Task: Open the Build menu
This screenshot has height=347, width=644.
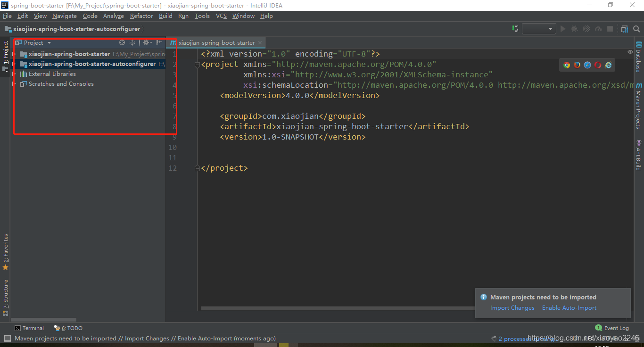Action: [165, 16]
